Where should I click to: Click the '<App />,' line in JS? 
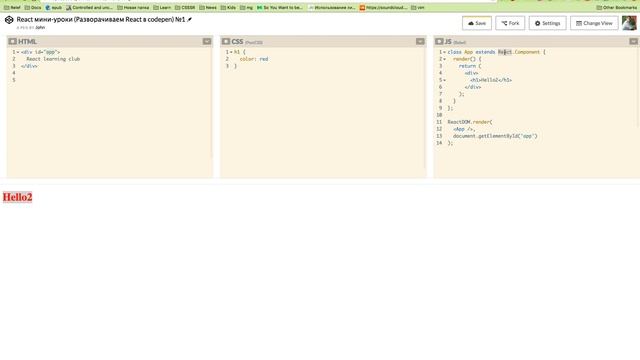(464, 129)
